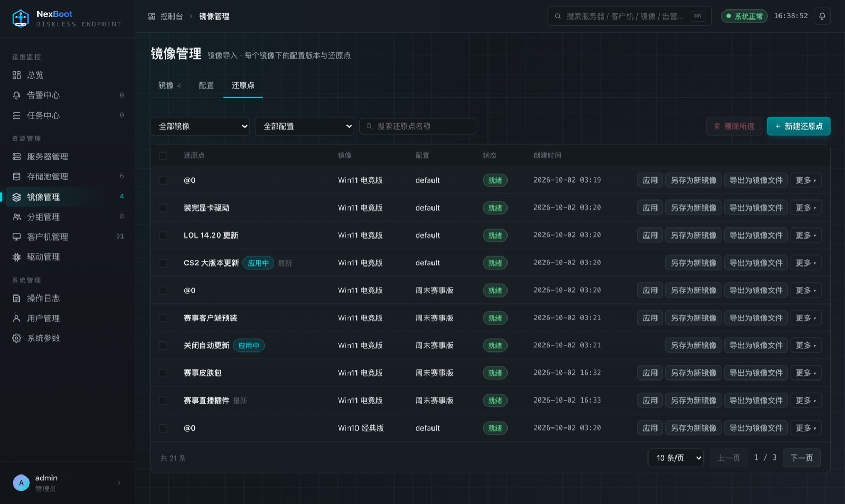Click 应用 for 赛事直播插件 row

coord(650,401)
